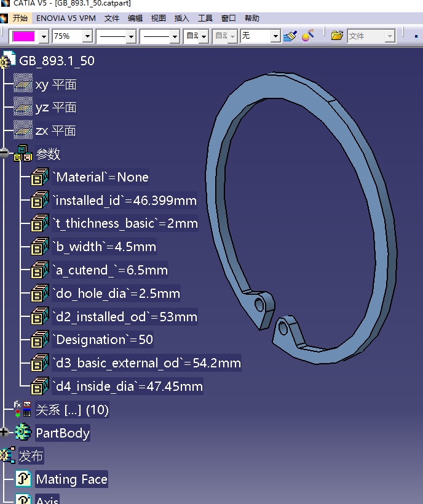The width and height of the screenshot is (423, 504).
Task: Open the 窗口 menu
Action: [x=229, y=18]
